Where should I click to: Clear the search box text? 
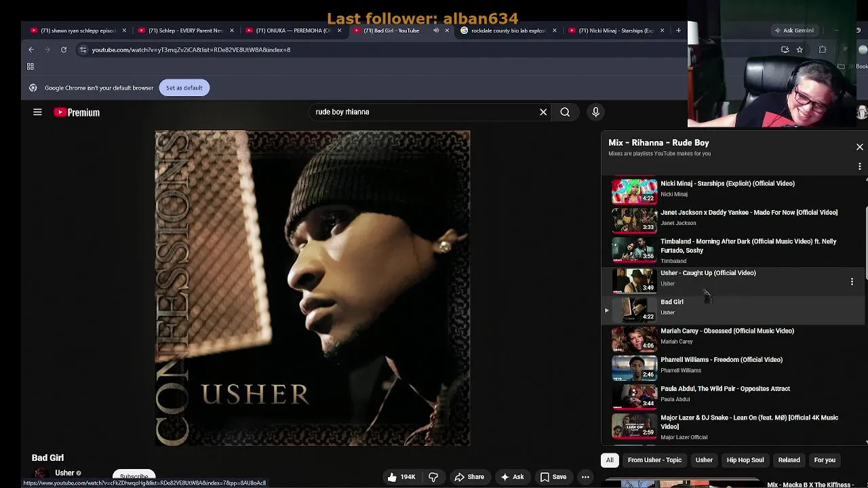[543, 112]
